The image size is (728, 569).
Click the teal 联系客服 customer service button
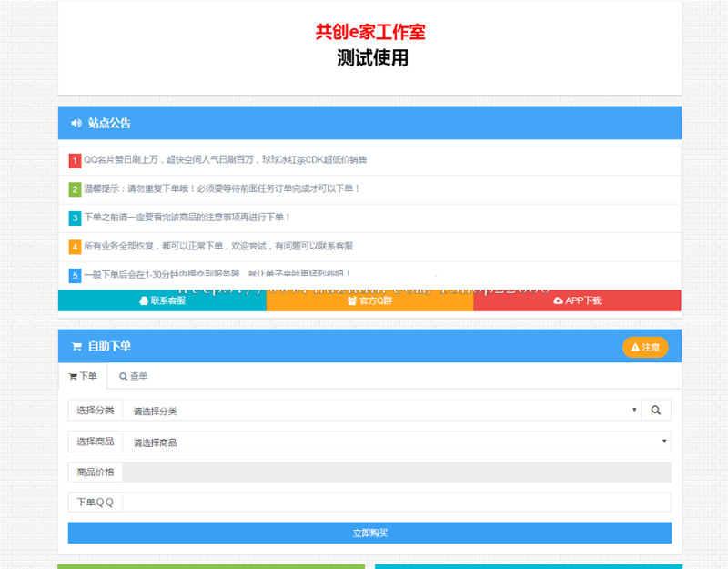[x=160, y=300]
